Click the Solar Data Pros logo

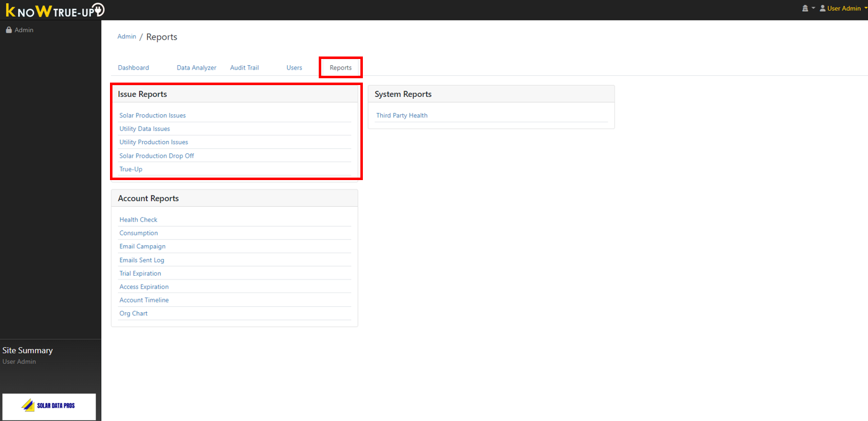click(x=49, y=406)
